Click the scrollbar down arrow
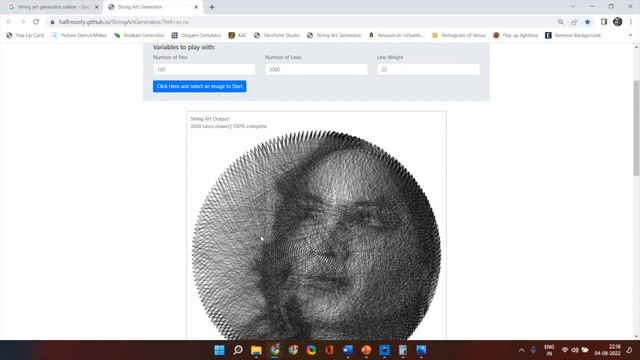Screen dimensions: 640x360 [636, 336]
